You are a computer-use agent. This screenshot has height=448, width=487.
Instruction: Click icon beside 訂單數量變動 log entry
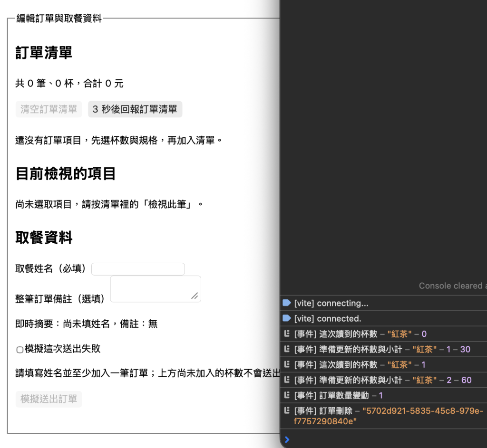tap(287, 395)
